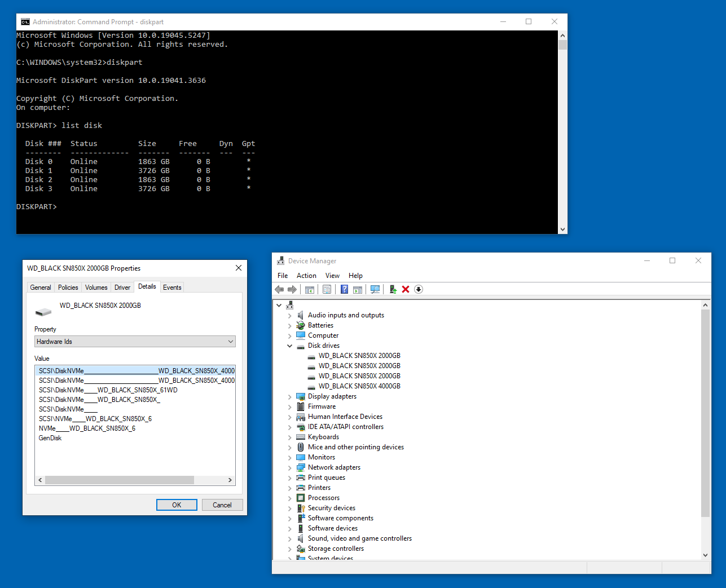Open the File menu in Device Manager

283,276
